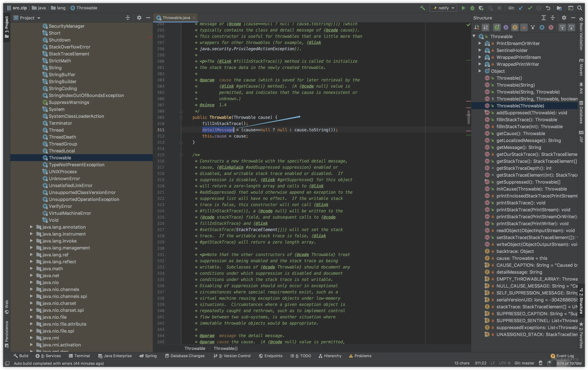This screenshot has width=588, height=370.
Task: Expand java.lang.annotation package
Action: pyautogui.click(x=31, y=227)
